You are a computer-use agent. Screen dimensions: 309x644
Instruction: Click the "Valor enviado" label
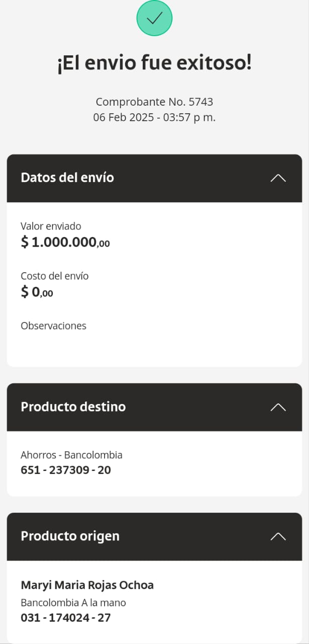coord(51,226)
